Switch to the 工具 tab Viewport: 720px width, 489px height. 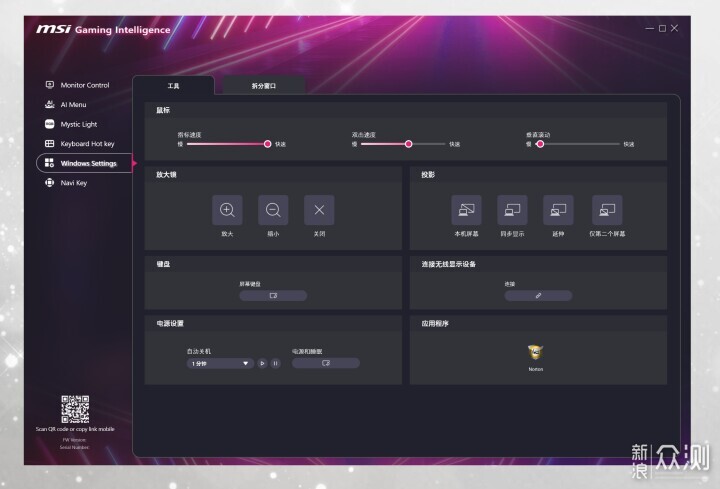(174, 86)
